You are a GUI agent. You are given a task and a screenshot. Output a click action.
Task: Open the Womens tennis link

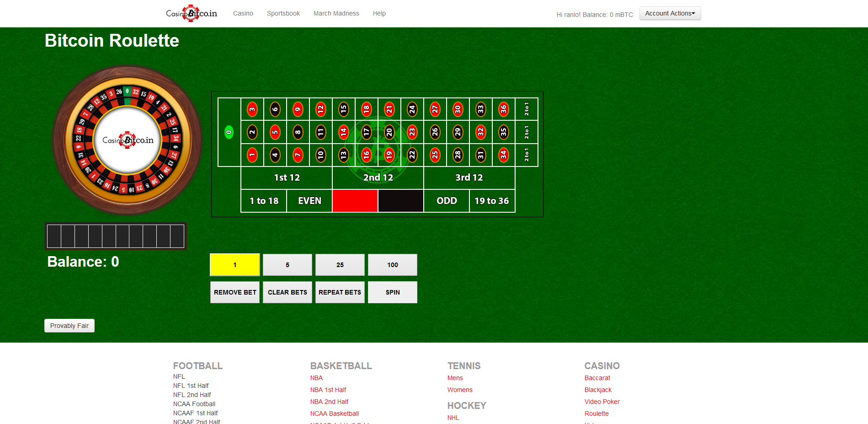click(x=460, y=390)
